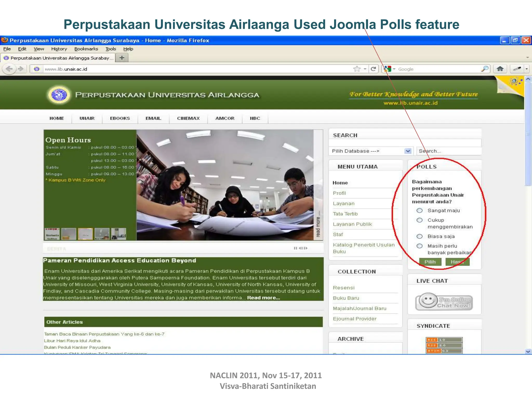532x399 pixels.
Task: Open the Bookmarks menu
Action: tap(86, 49)
